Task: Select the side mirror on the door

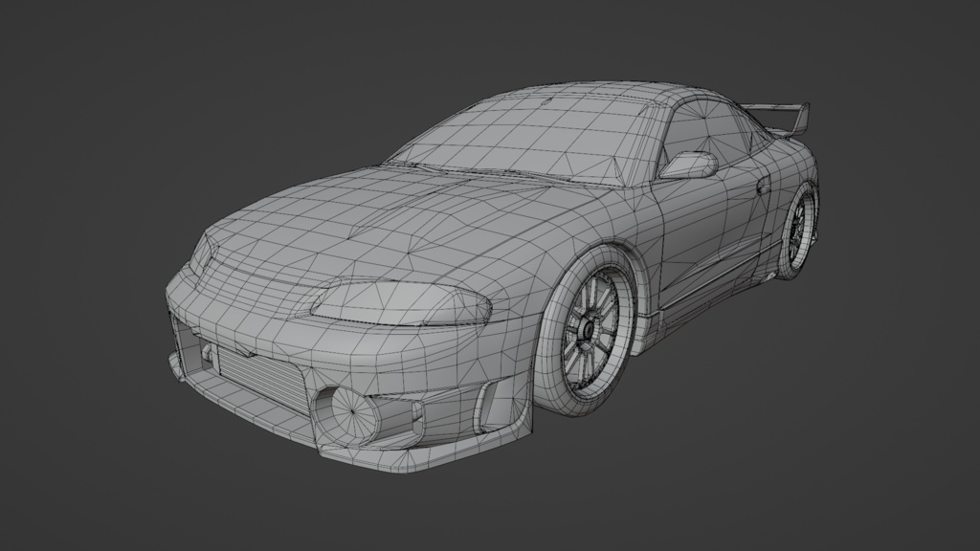Action: pyautogui.click(x=689, y=165)
